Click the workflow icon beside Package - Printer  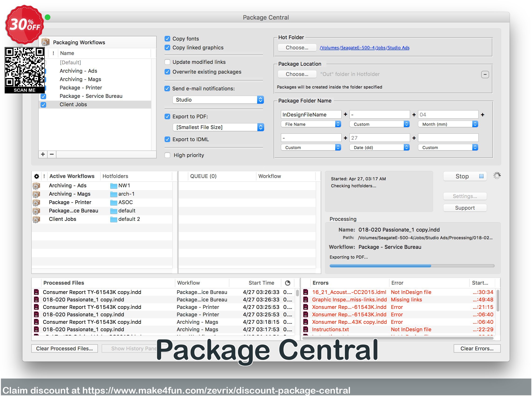tap(36, 203)
